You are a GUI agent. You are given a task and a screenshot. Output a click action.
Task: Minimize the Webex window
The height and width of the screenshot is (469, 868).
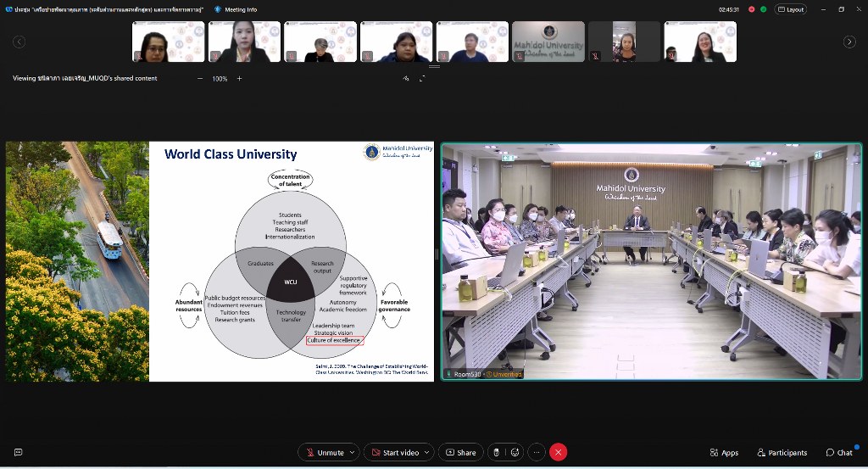pos(822,9)
